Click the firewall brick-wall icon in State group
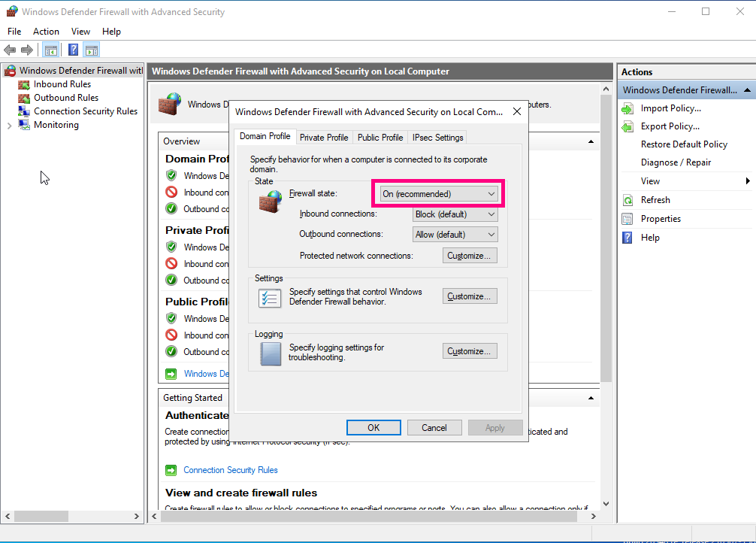Viewport: 756px width, 543px height. [270, 202]
